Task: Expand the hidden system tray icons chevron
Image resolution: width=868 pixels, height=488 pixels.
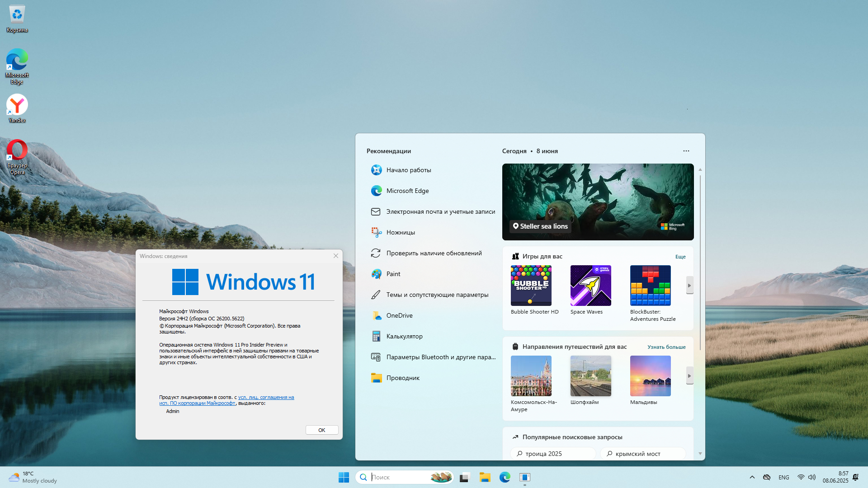Action: (752, 477)
